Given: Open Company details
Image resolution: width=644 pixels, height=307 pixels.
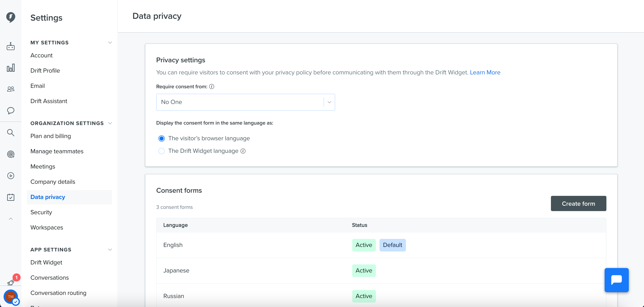Looking at the screenshot, I should point(53,182).
